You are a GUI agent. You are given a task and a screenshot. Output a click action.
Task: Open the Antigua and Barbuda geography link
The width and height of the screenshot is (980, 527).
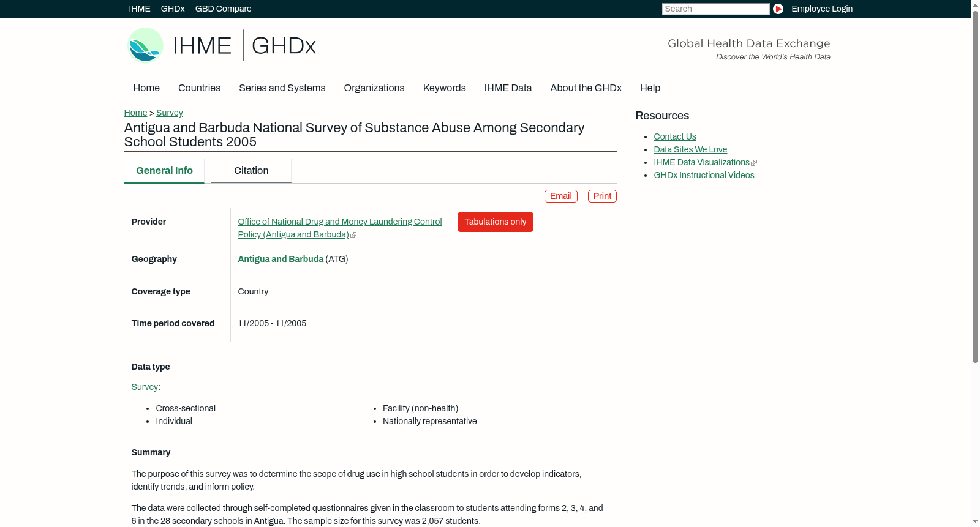(x=281, y=259)
